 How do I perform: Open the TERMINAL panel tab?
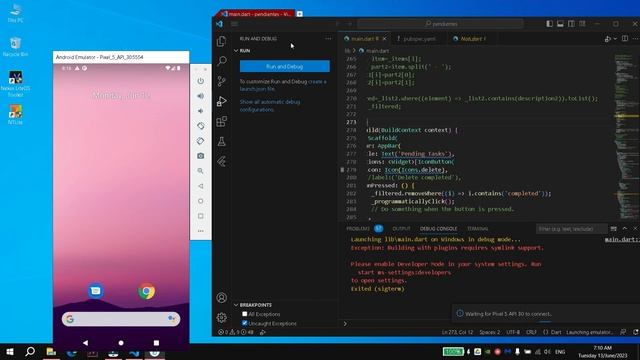coord(478,229)
